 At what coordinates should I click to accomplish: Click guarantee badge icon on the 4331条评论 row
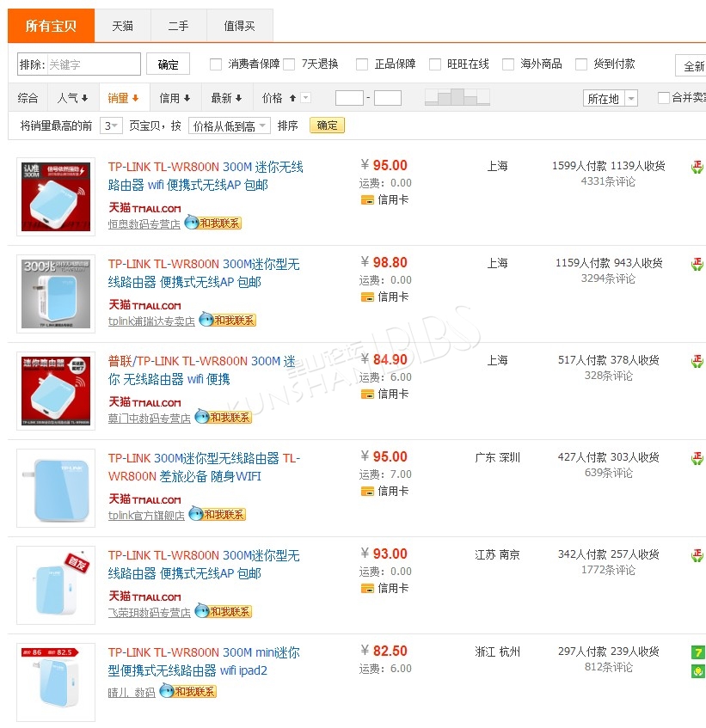pyautogui.click(x=697, y=167)
